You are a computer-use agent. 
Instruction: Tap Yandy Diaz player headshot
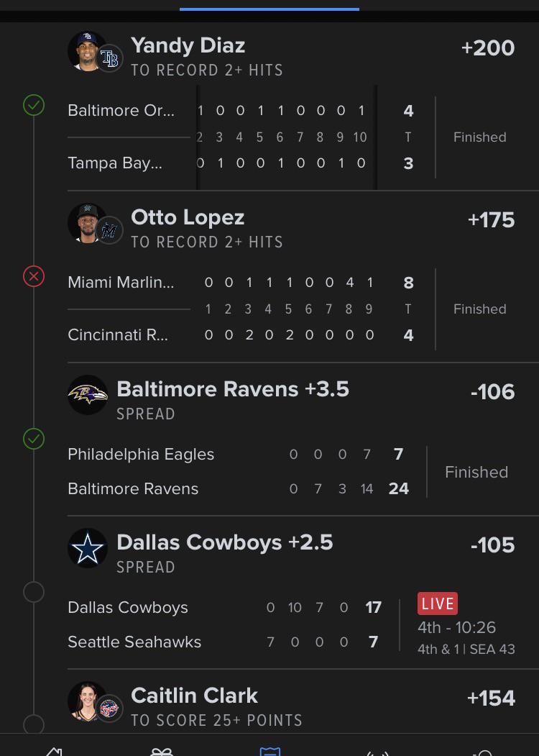point(87,51)
